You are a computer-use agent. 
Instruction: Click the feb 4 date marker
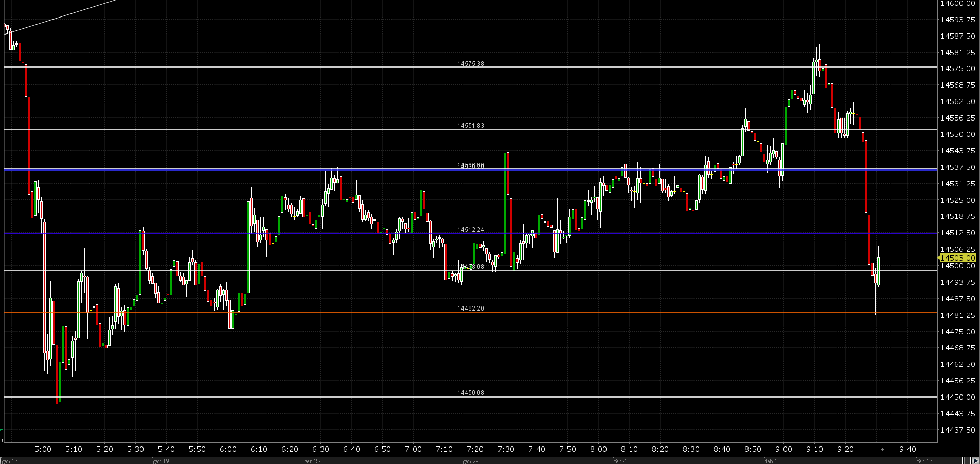click(x=620, y=461)
